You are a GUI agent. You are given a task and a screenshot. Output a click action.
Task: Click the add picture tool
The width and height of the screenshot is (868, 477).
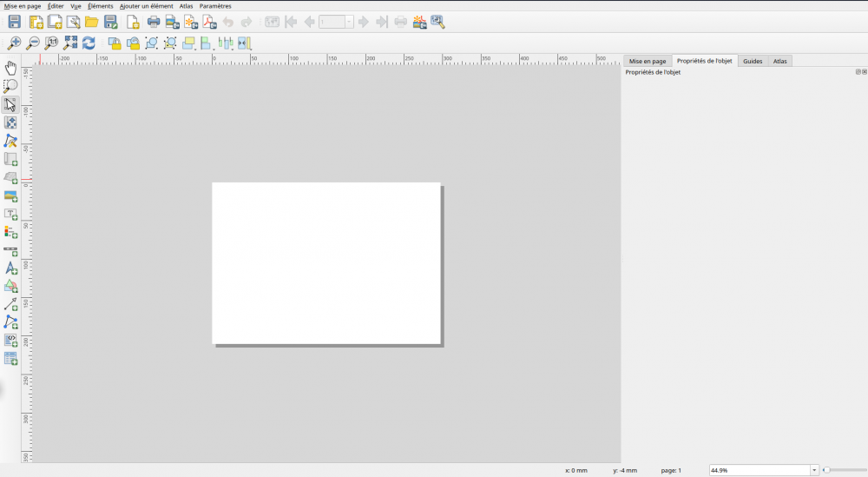[10, 196]
